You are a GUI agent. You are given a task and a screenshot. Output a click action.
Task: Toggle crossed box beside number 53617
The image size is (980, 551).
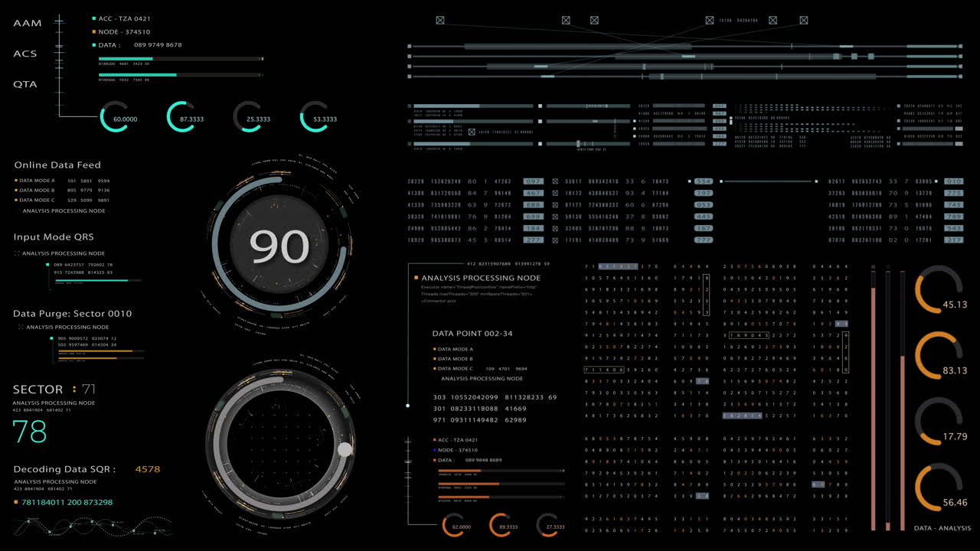tap(555, 181)
